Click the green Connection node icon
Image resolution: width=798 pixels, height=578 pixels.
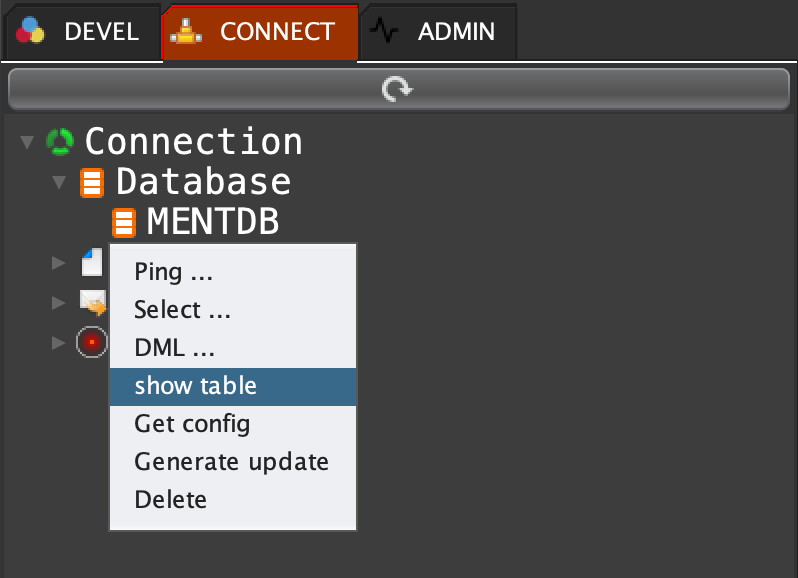pyautogui.click(x=60, y=142)
